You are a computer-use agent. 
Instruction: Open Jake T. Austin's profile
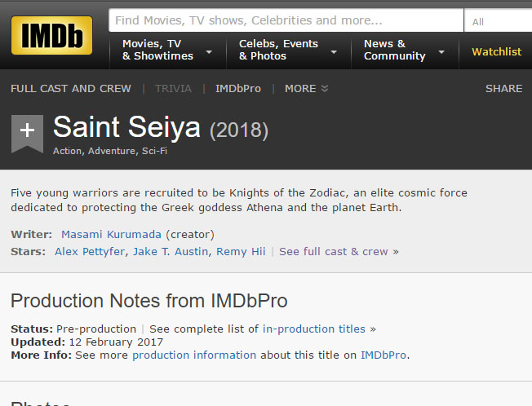171,251
